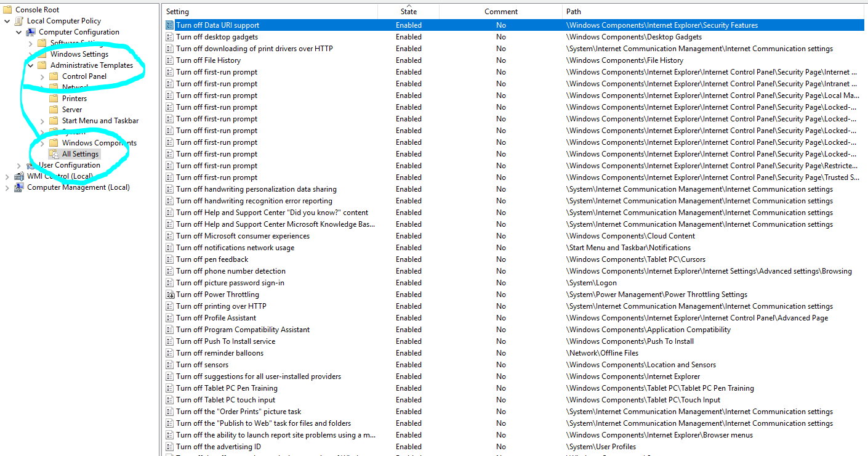Select Turn off downloading of print drivers over HTTP
Viewport: 868px width, 456px height.
pyautogui.click(x=254, y=49)
